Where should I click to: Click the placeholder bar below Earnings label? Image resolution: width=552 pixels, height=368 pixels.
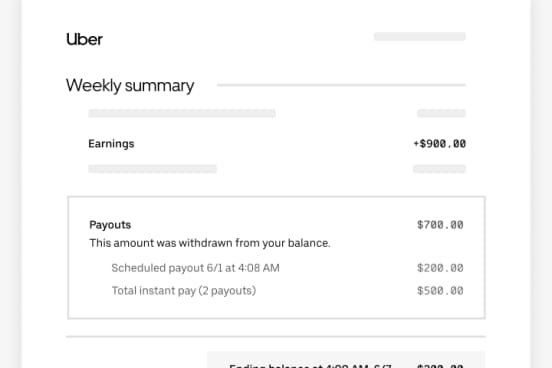tap(152, 169)
